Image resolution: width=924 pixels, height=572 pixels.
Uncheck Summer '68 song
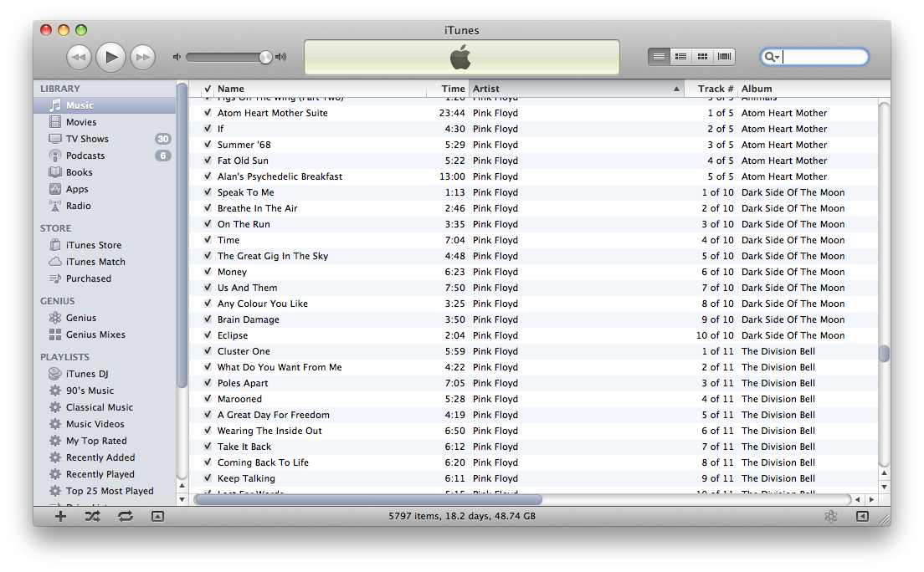pos(208,145)
